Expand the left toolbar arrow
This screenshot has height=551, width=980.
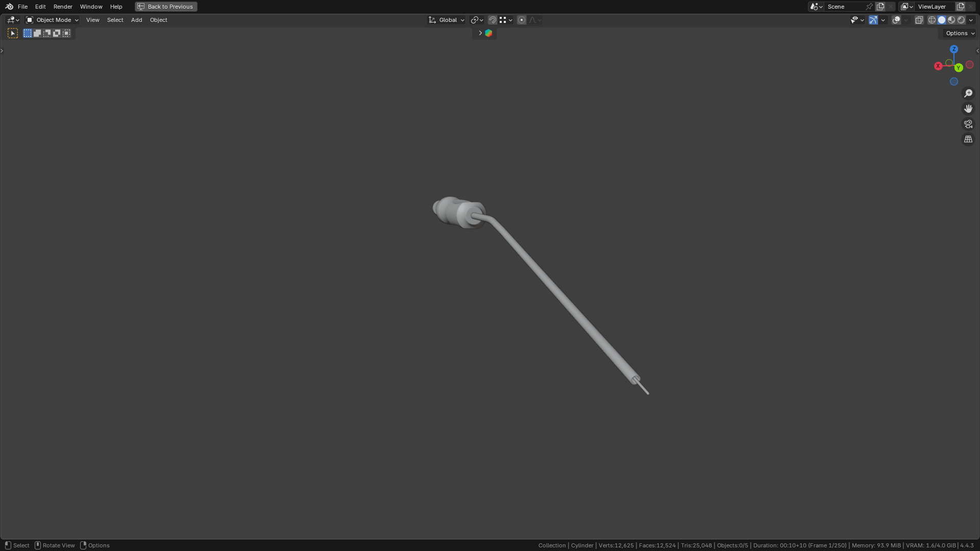point(2,51)
